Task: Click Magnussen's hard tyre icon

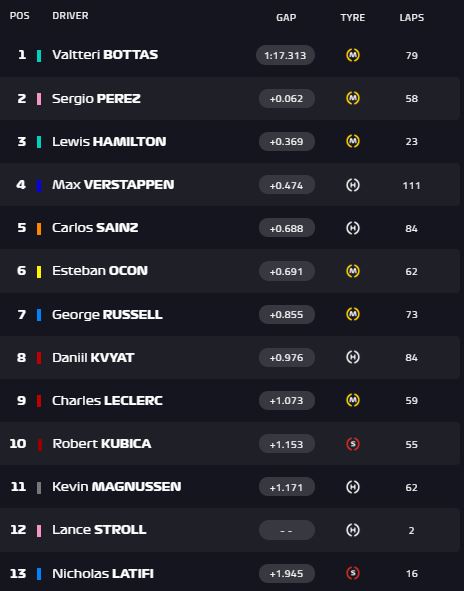Action: coord(353,487)
